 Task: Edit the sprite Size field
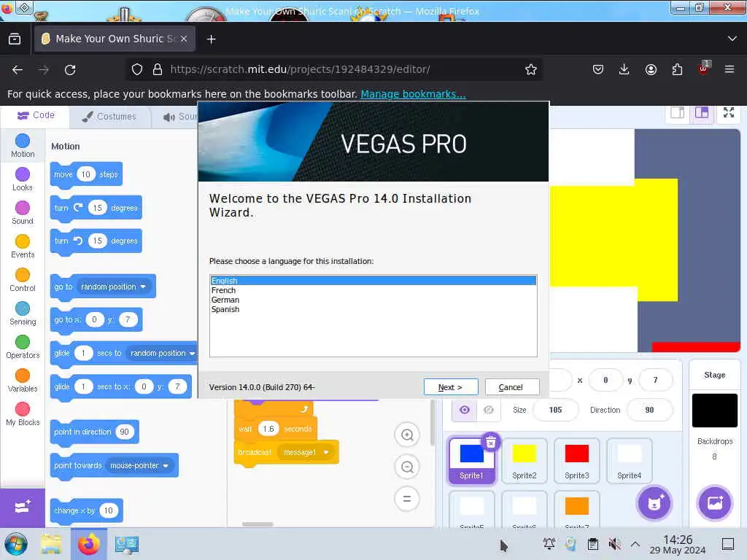pos(555,410)
